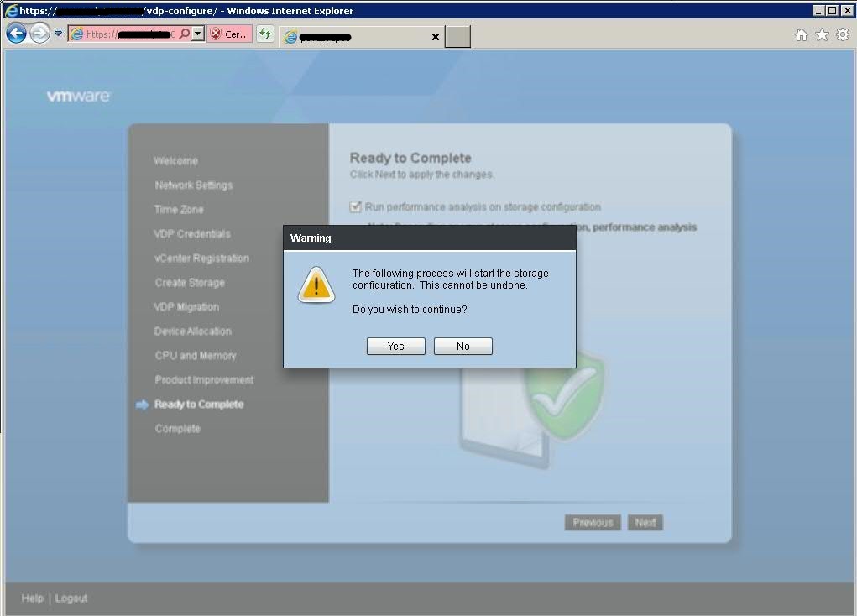Click the 'Do you wish to continue?' text

[x=410, y=310]
